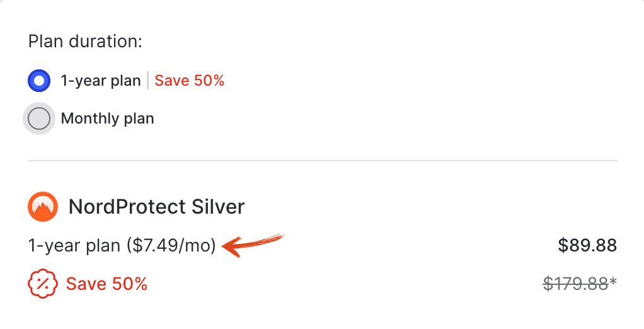Click the crossed-out $179.88 original price
The width and height of the screenshot is (644, 329).
[x=575, y=284]
